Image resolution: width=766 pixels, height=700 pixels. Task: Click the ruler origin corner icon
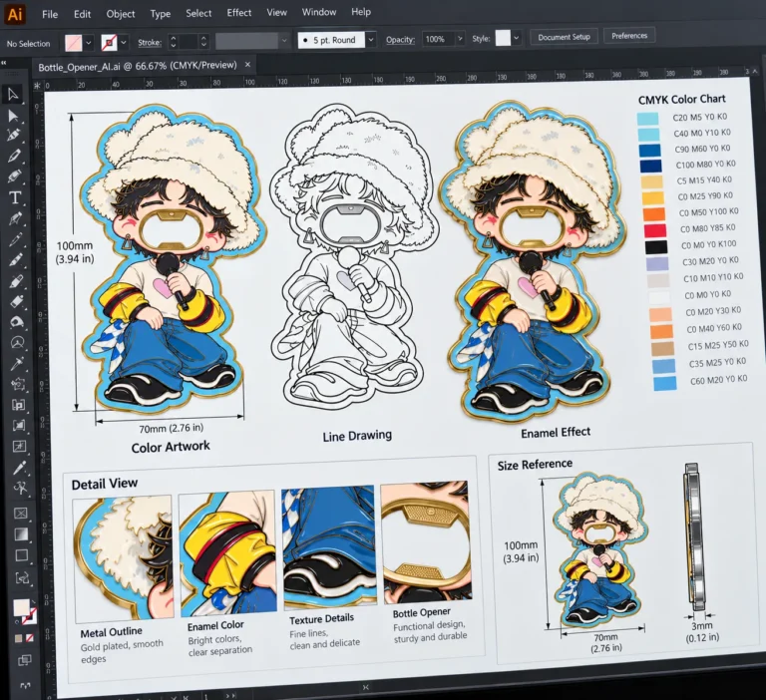click(37, 86)
